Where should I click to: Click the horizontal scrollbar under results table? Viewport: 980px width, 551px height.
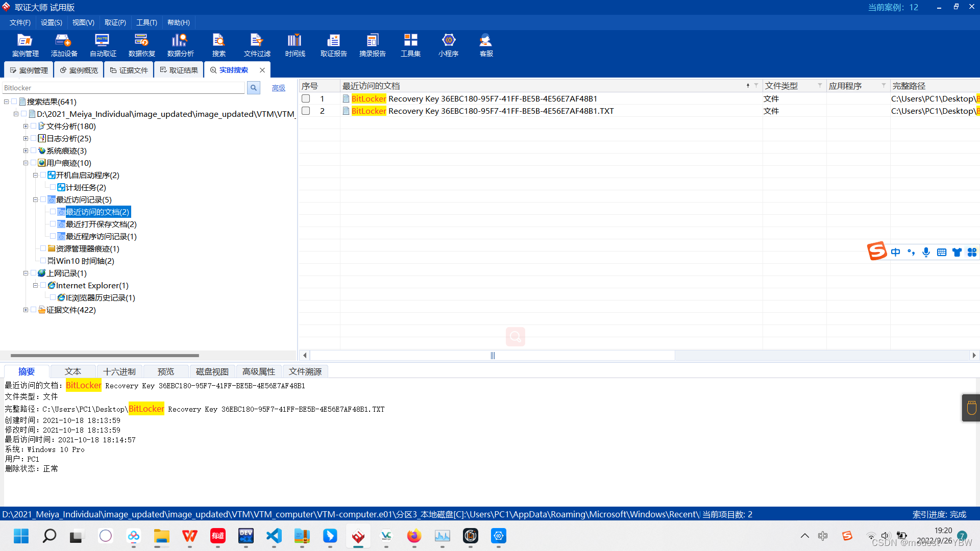coord(492,355)
